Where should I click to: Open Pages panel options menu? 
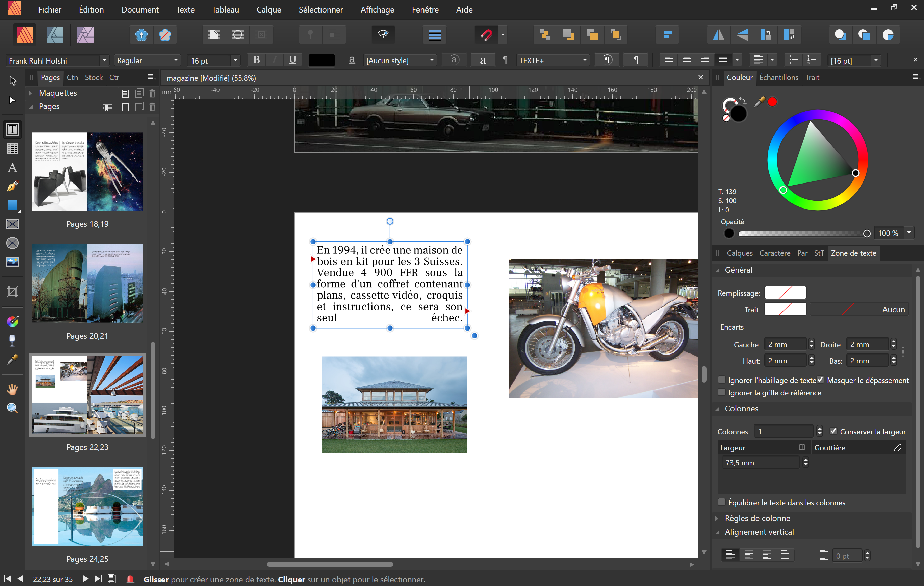click(152, 77)
